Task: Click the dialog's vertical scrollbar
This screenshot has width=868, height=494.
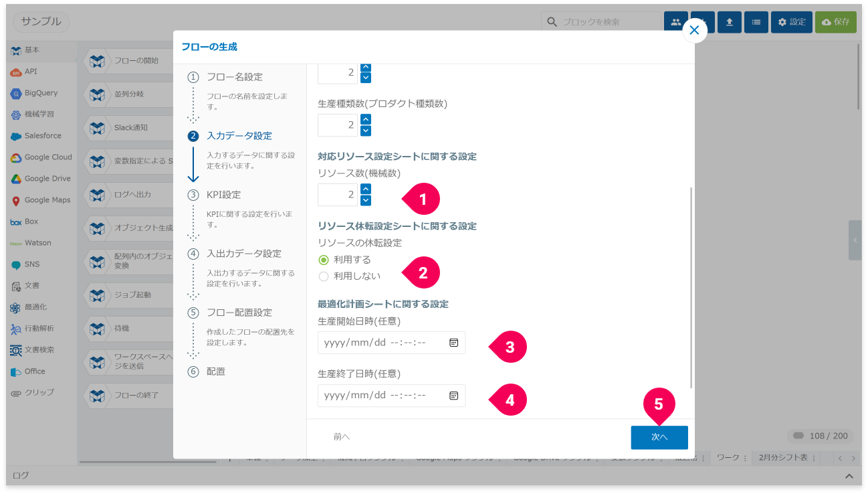Action: tap(691, 288)
